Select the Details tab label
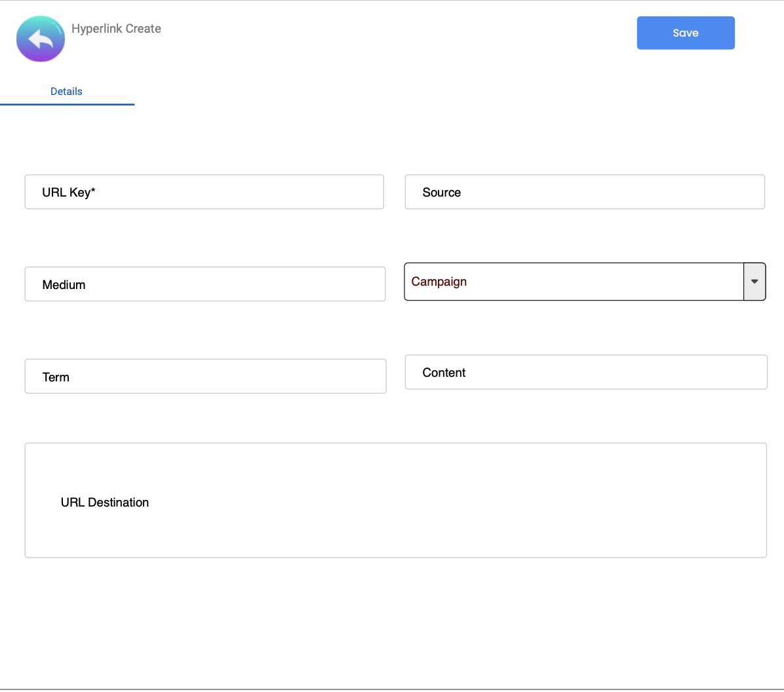Viewport: 784px width, 692px height. (x=66, y=92)
